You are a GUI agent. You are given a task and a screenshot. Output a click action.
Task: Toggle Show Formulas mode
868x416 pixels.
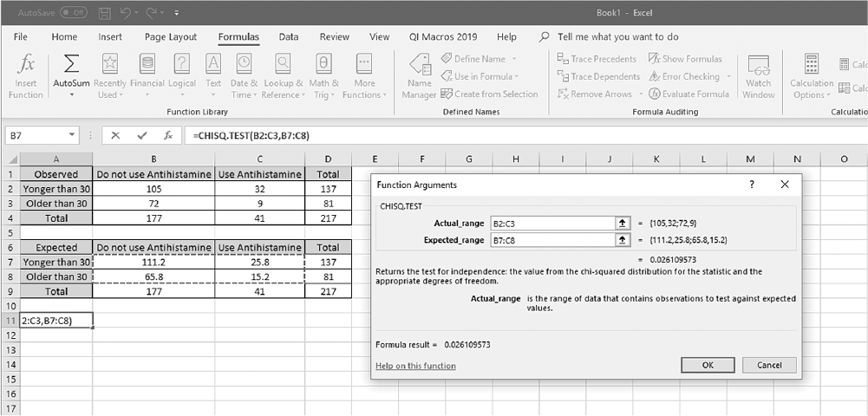(685, 59)
